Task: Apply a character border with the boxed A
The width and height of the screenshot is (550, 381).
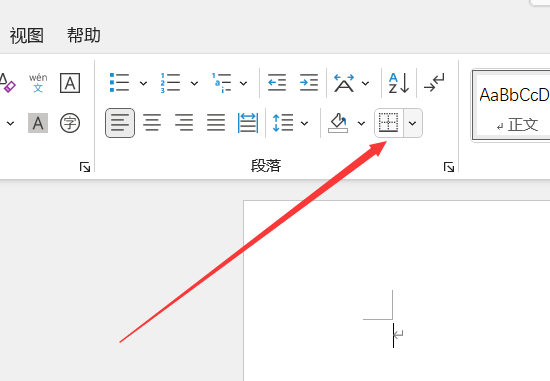Action: coord(70,83)
